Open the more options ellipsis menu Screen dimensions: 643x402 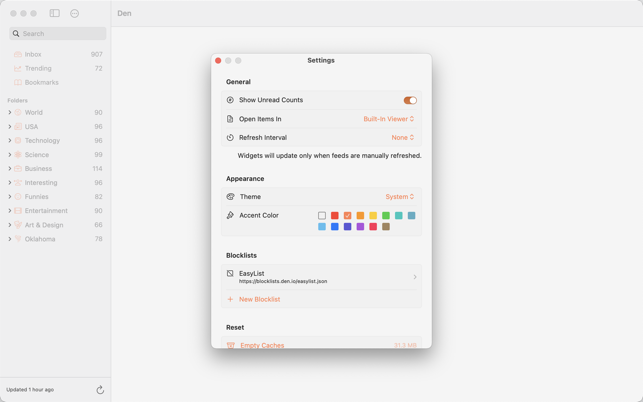[x=75, y=13]
